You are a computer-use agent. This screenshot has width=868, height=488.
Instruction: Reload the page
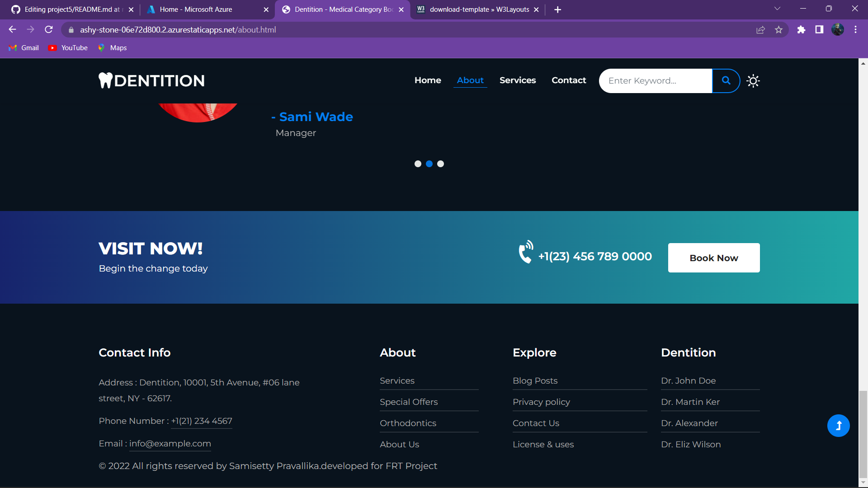[49, 30]
